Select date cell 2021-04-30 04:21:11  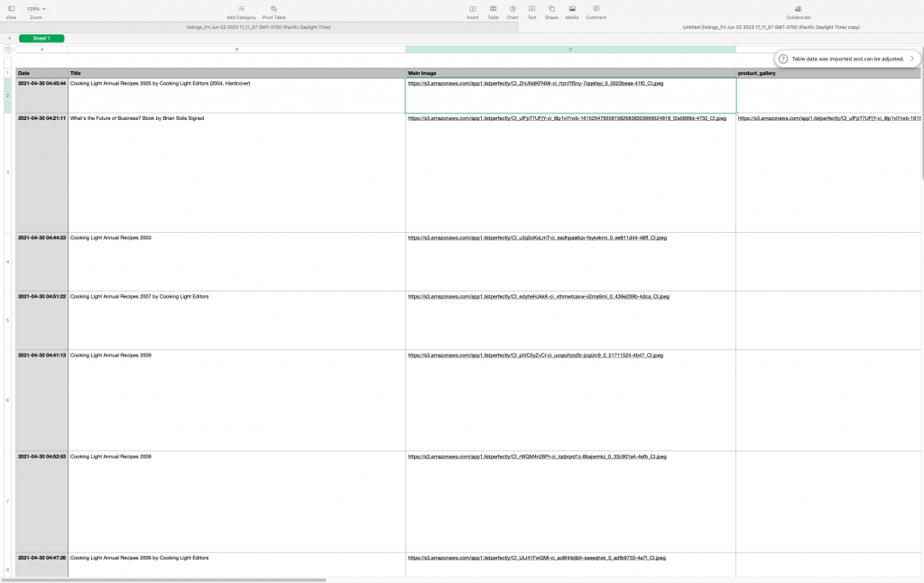(x=42, y=172)
